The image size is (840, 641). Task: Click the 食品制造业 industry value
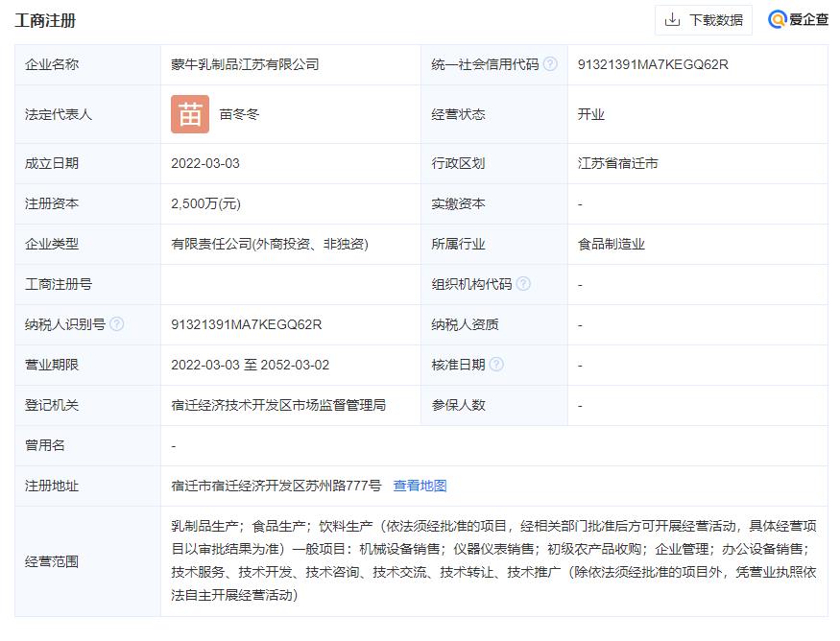click(612, 244)
